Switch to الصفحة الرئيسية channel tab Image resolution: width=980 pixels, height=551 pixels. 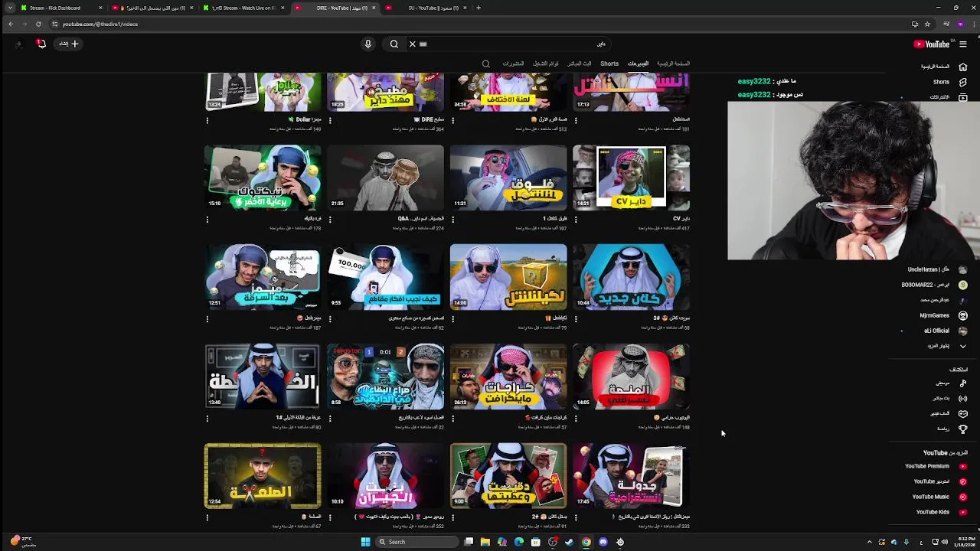point(673,64)
